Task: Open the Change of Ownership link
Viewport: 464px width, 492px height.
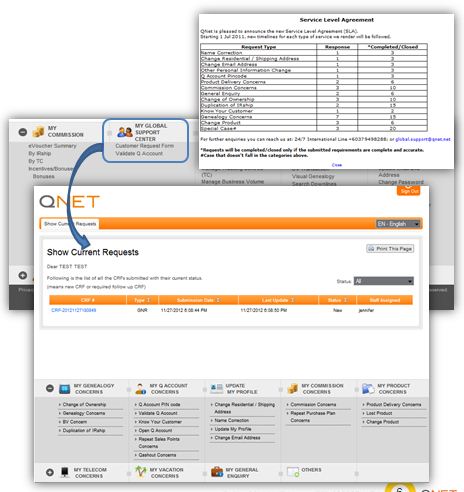Action: [84, 404]
